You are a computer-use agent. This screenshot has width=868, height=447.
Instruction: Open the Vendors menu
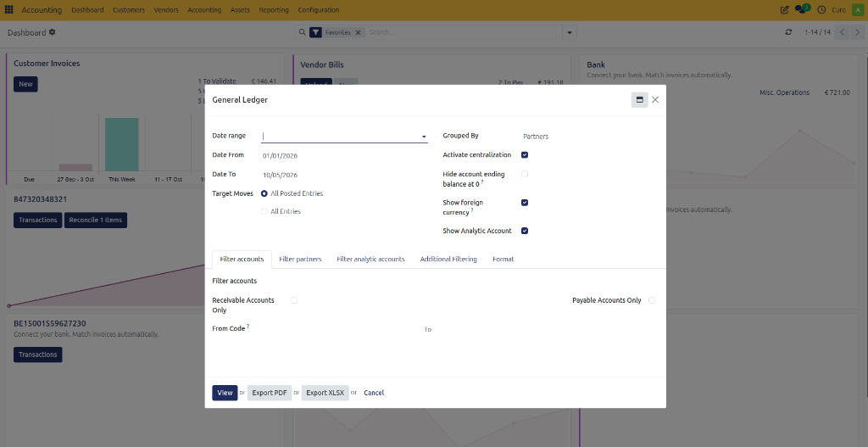(x=166, y=10)
